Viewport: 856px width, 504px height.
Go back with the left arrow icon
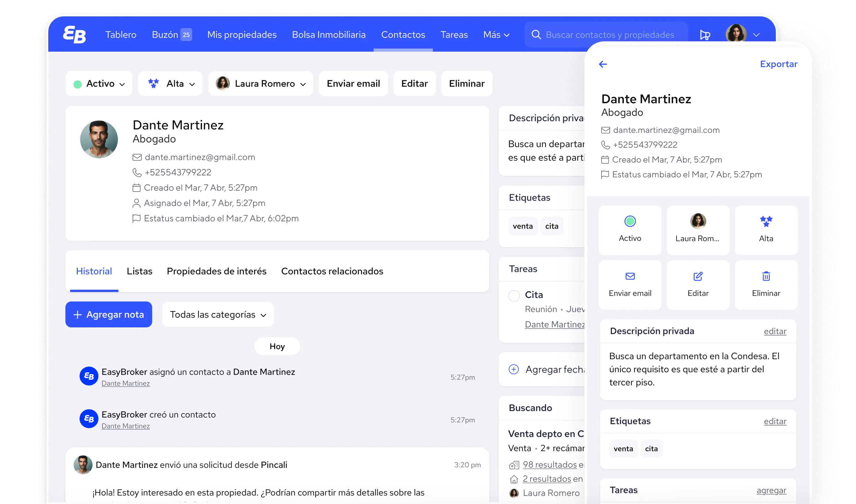pyautogui.click(x=603, y=64)
